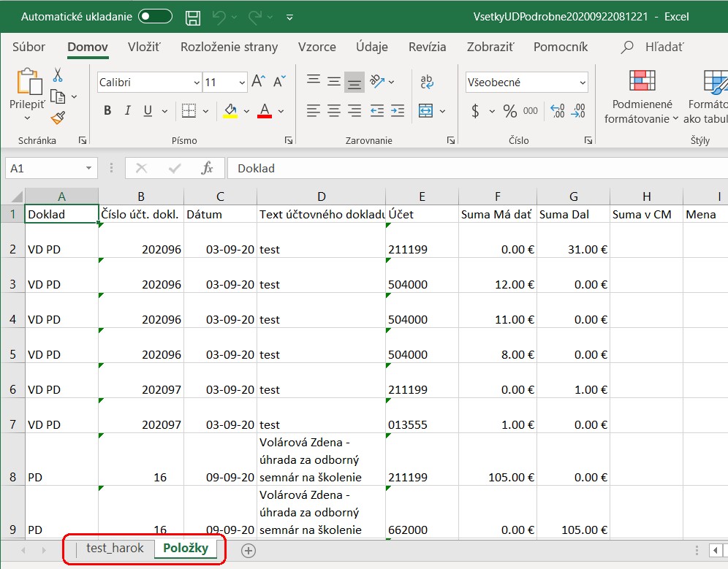728x569 pixels.
Task: Open the font color dropdown arrow
Action: (x=281, y=111)
